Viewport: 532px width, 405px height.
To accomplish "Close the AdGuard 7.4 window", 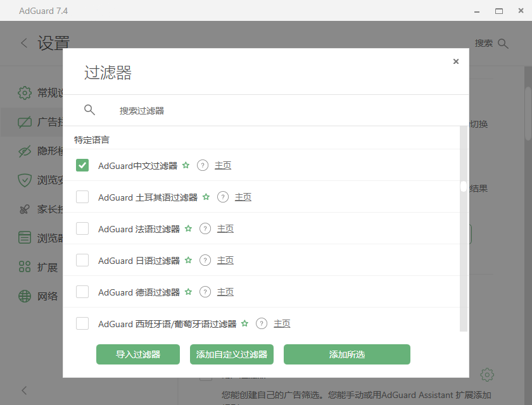I will click(521, 11).
